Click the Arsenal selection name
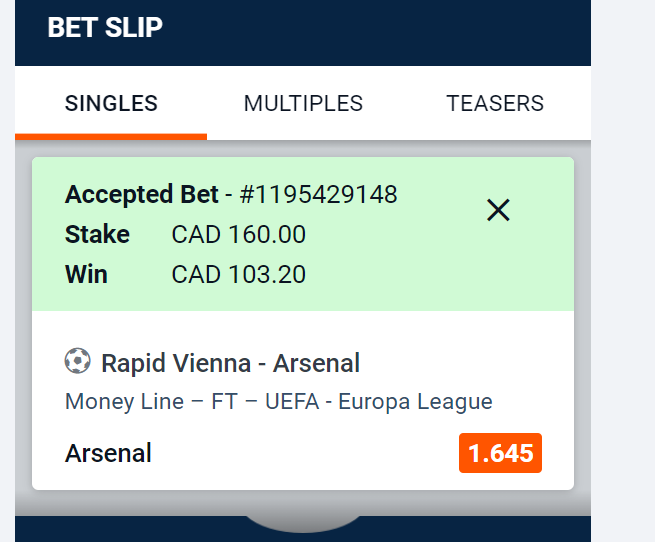 (108, 454)
